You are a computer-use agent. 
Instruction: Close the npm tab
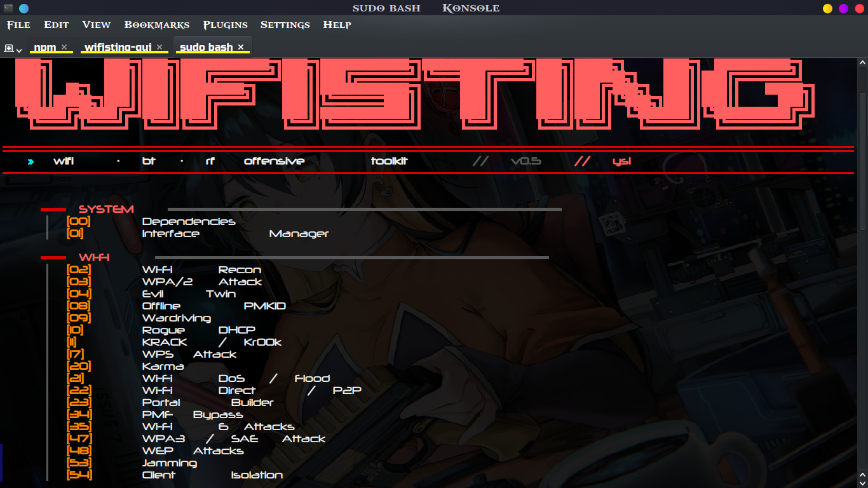coord(64,47)
